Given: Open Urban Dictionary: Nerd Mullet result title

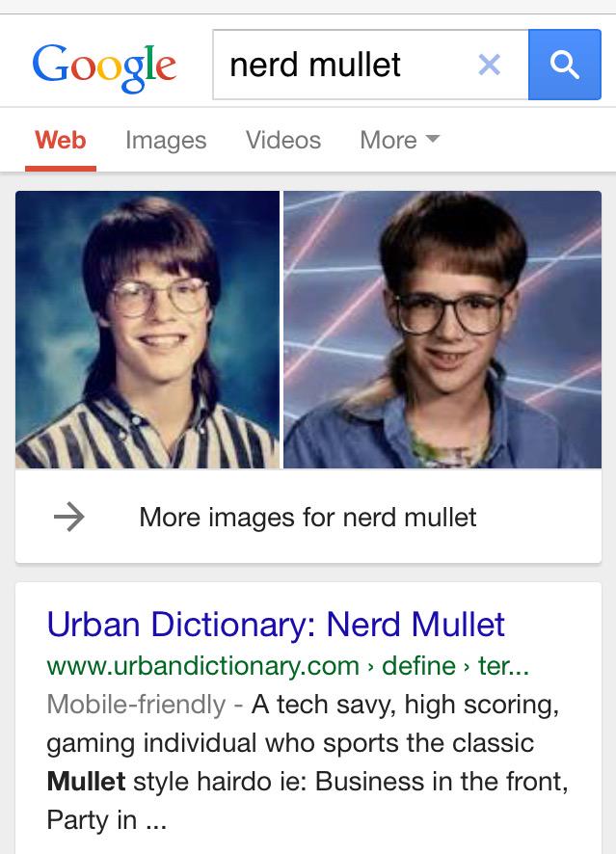Looking at the screenshot, I should (x=276, y=625).
